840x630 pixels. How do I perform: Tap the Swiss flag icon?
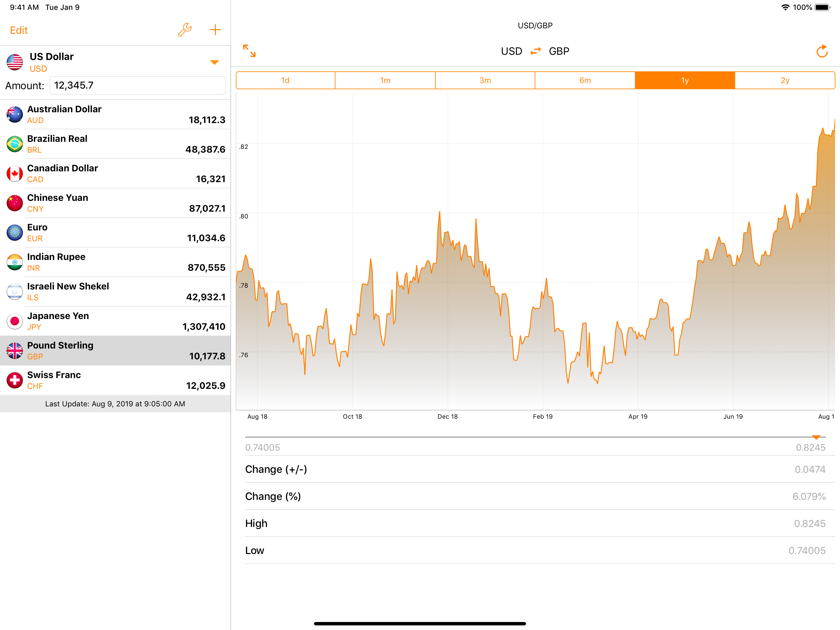tap(15, 380)
